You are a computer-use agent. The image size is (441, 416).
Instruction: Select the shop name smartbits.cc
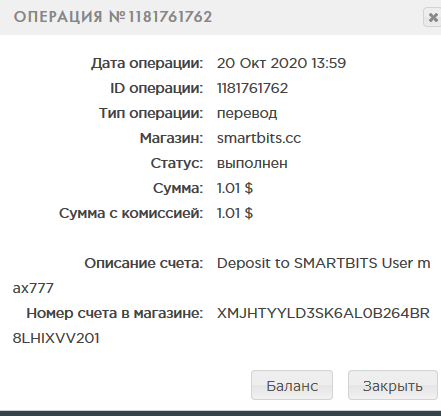[259, 138]
